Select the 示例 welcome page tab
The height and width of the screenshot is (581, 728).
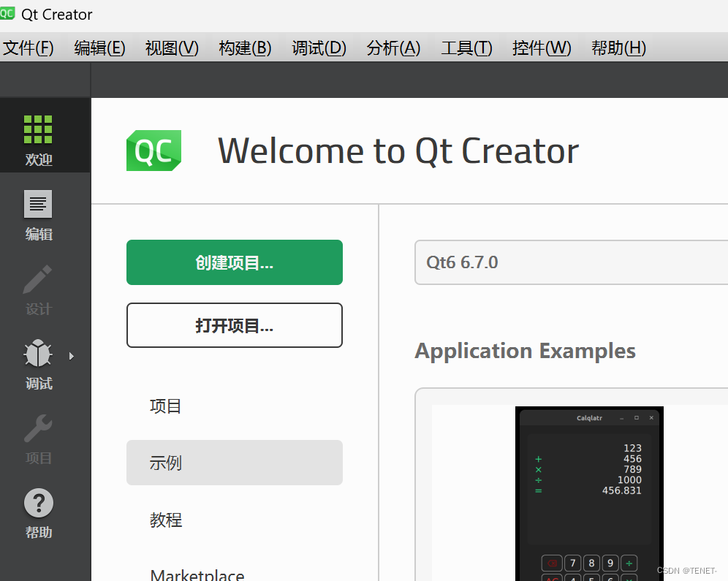point(235,463)
